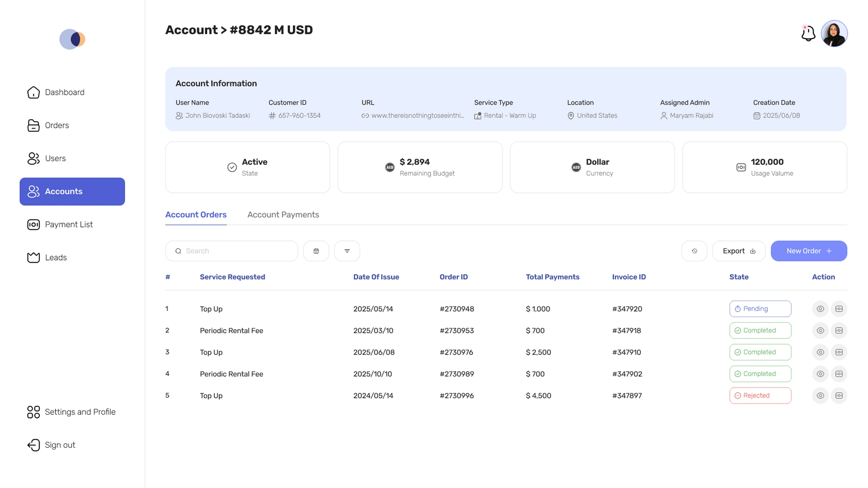Screen dimensions: 868x488
Task: Open the filter options icon
Action: [x=347, y=251]
